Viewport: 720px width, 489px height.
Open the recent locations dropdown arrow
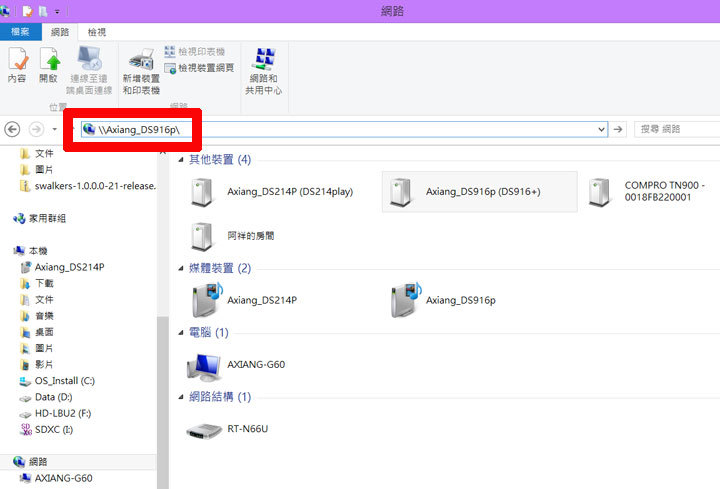click(55, 129)
